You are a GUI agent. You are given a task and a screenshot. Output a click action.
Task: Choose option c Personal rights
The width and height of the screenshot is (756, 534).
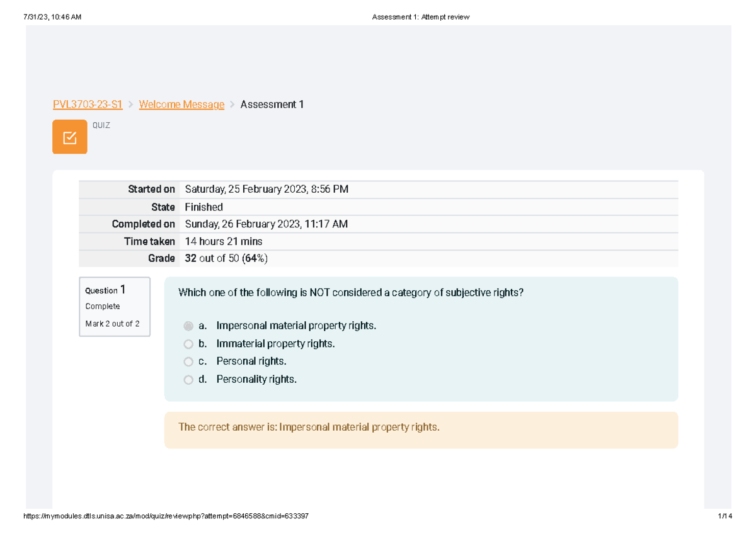(x=188, y=361)
